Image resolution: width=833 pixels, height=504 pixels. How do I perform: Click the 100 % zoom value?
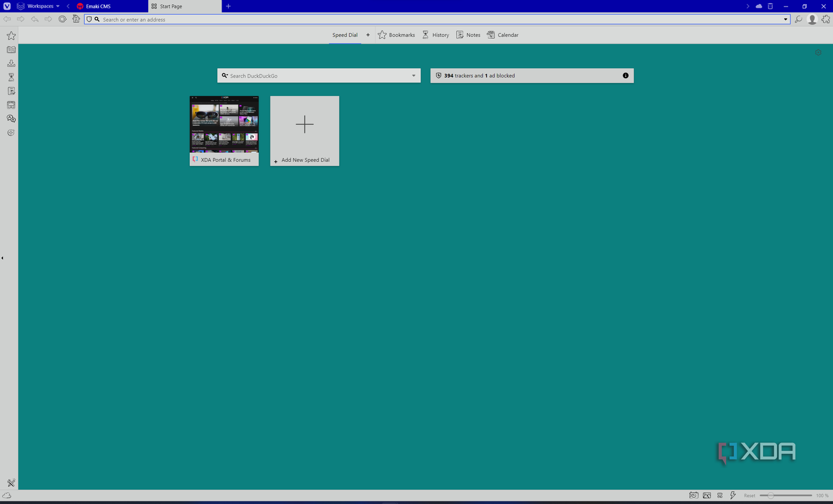[x=822, y=496]
